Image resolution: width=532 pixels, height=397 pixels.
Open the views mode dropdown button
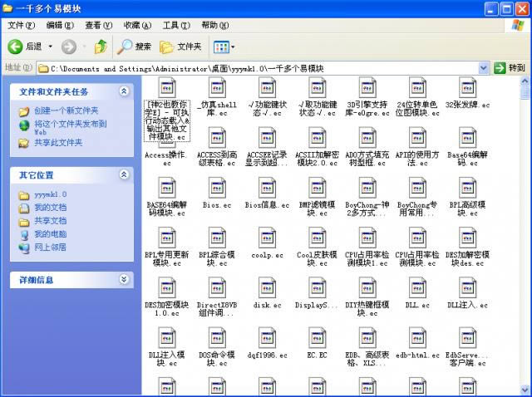224,47
